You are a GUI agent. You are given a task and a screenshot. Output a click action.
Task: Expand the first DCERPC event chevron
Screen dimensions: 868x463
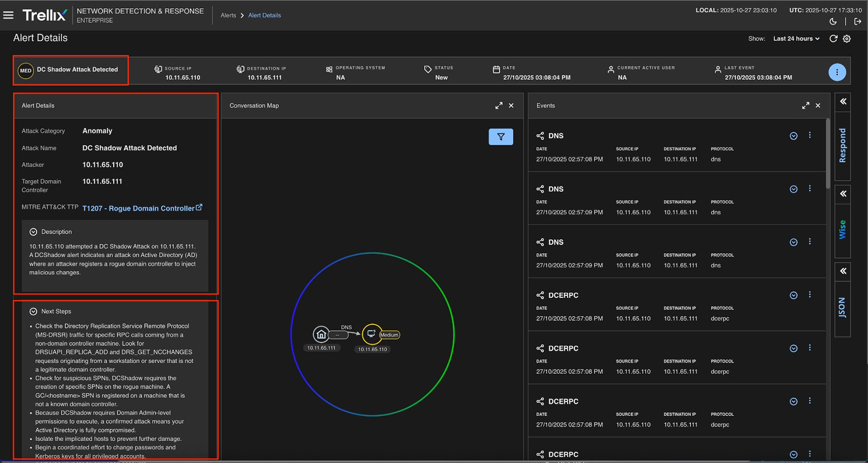[x=793, y=295]
